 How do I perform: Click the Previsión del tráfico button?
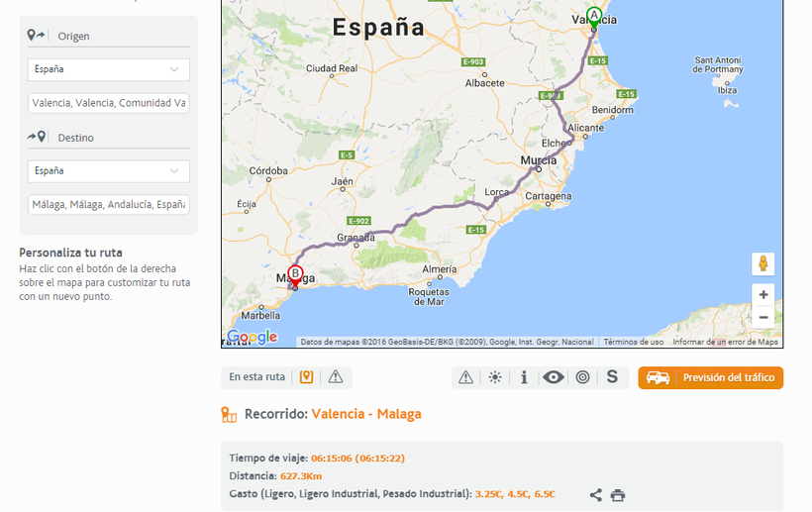711,377
